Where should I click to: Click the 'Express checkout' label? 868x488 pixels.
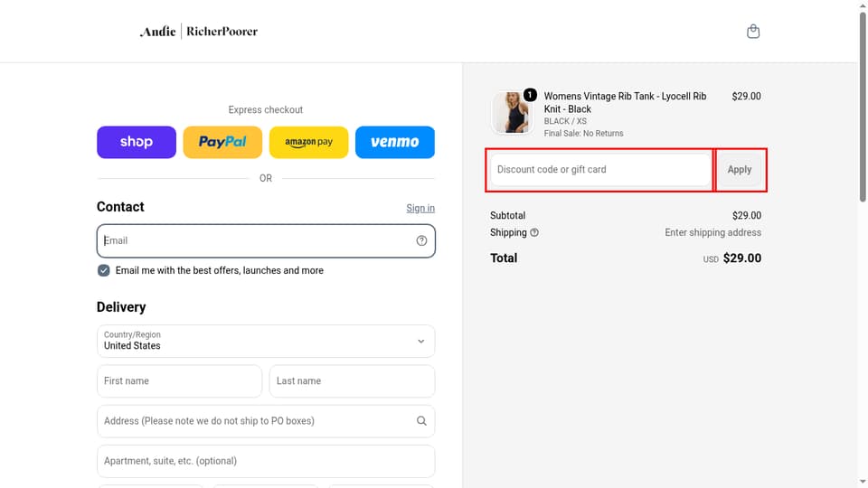[266, 109]
